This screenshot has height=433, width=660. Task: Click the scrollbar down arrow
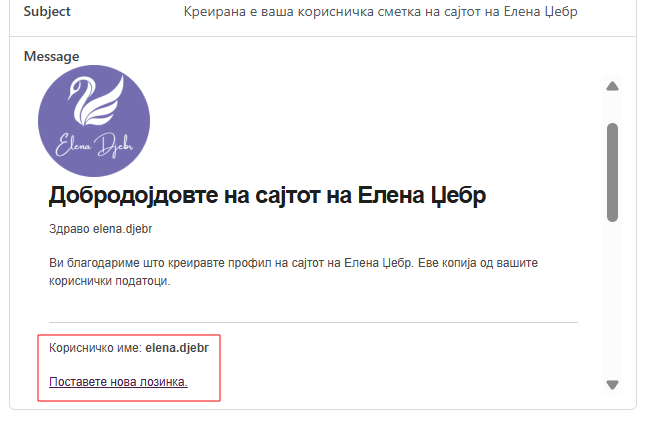coord(613,384)
